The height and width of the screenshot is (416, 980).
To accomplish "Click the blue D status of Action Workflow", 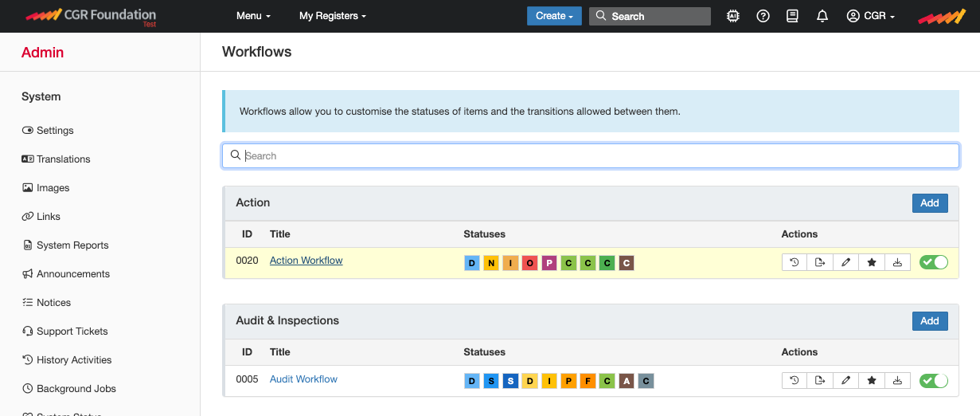I will point(471,263).
